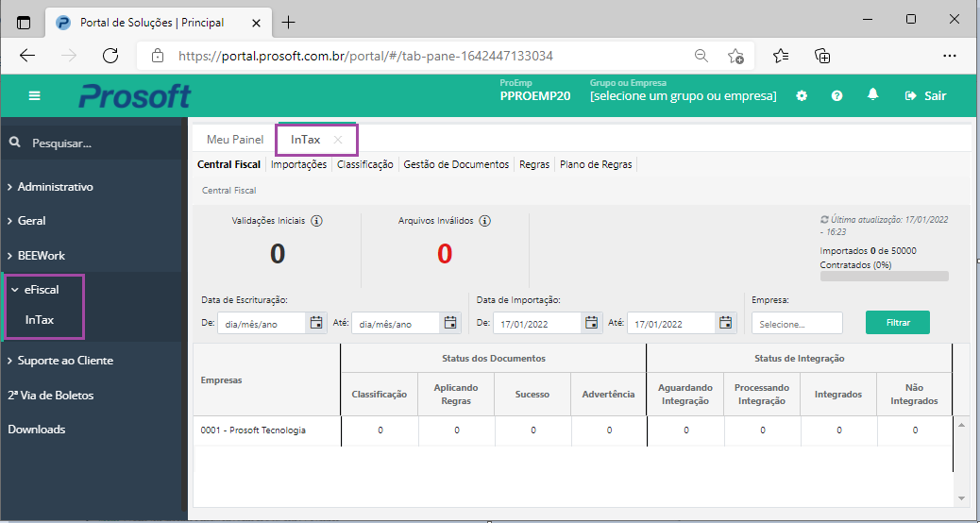Viewport: 980px width, 523px height.
Task: Open Importações menu item
Action: point(298,164)
